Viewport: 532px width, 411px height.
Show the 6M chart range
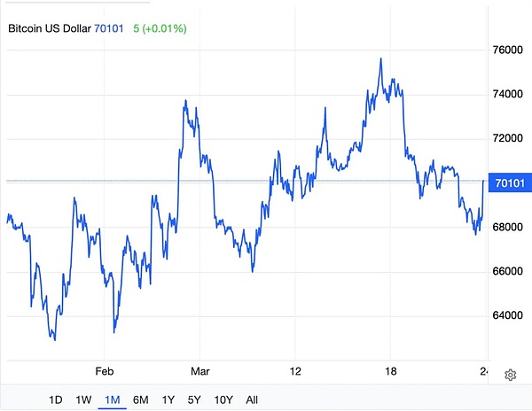click(140, 399)
